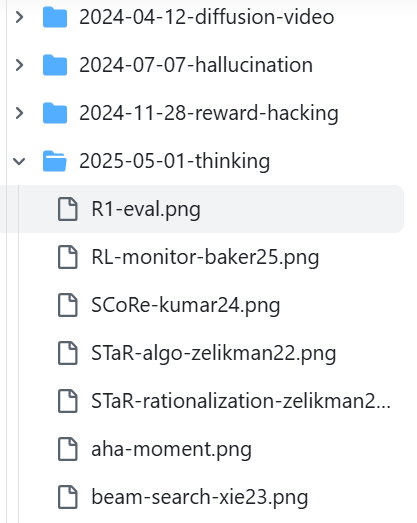The width and height of the screenshot is (417, 523).
Task: Click the folder icon of 2024-04-12-diffusion-video
Action: click(55, 17)
